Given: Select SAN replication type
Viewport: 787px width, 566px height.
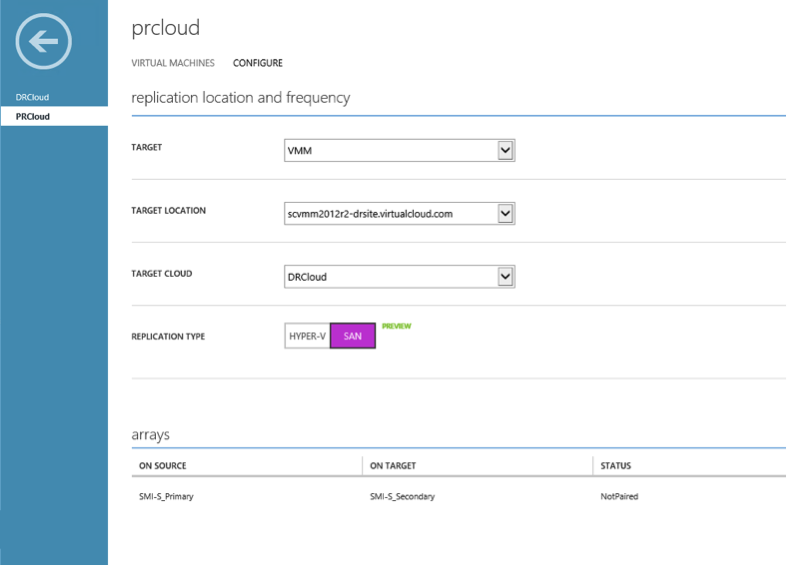Looking at the screenshot, I should [x=352, y=336].
